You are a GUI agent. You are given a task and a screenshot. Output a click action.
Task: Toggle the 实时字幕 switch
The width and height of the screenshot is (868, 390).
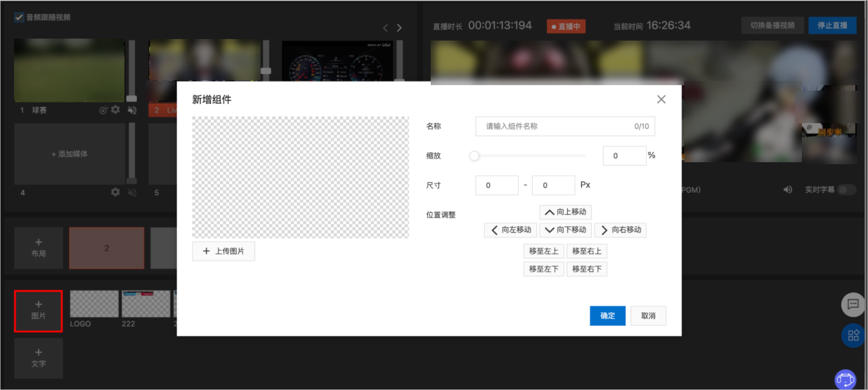tap(847, 190)
